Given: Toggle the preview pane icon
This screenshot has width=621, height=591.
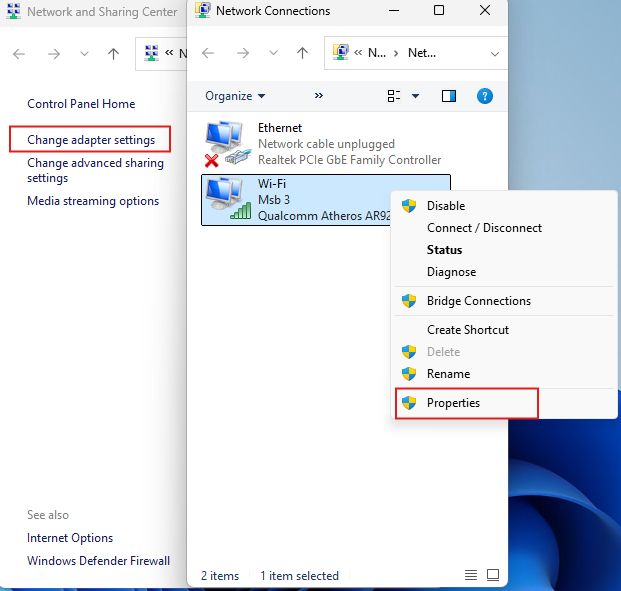Looking at the screenshot, I should tap(449, 96).
